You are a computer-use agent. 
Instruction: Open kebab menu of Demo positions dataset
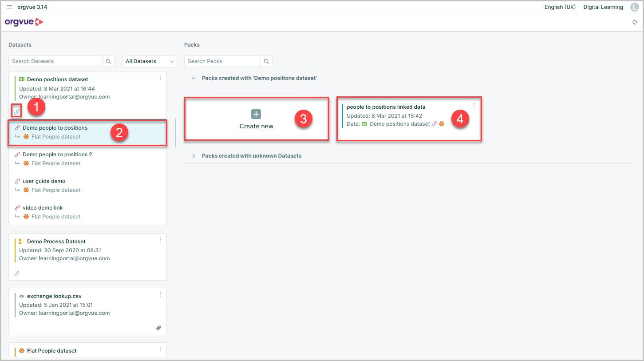point(160,78)
